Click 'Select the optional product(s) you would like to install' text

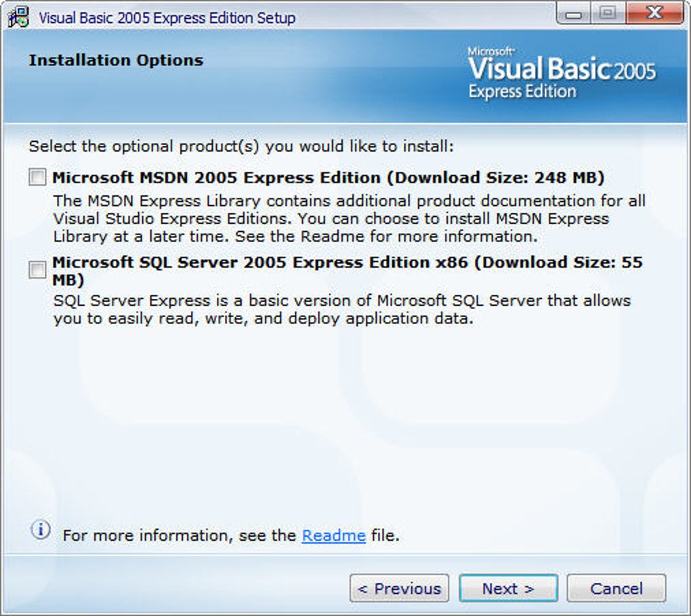[x=241, y=146]
